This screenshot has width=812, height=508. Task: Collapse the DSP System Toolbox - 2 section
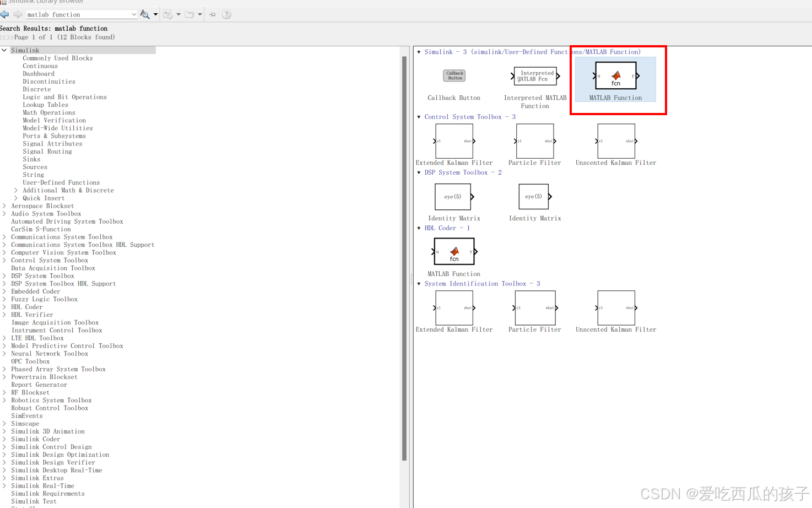click(x=419, y=172)
